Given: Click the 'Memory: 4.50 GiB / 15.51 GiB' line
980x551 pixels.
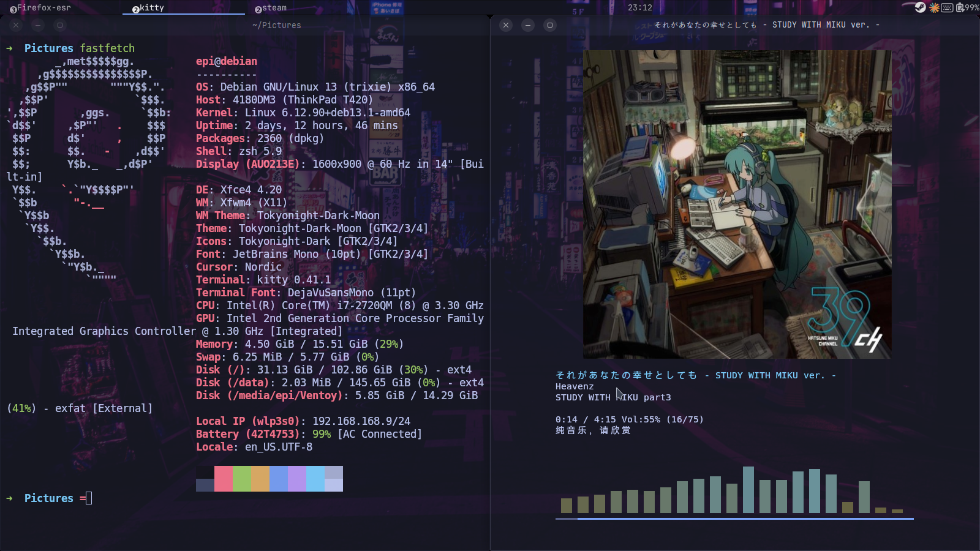Looking at the screenshot, I should pyautogui.click(x=300, y=344).
